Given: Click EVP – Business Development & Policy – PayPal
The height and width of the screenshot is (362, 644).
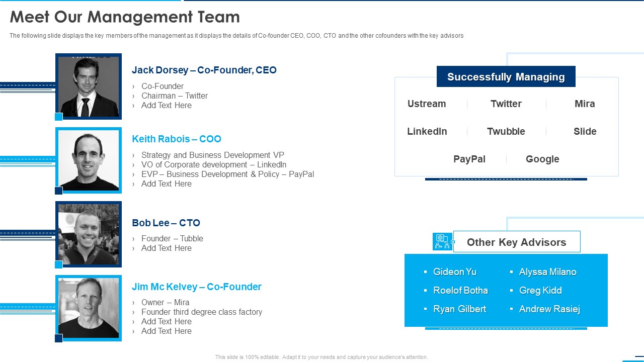Looking at the screenshot, I should (227, 174).
